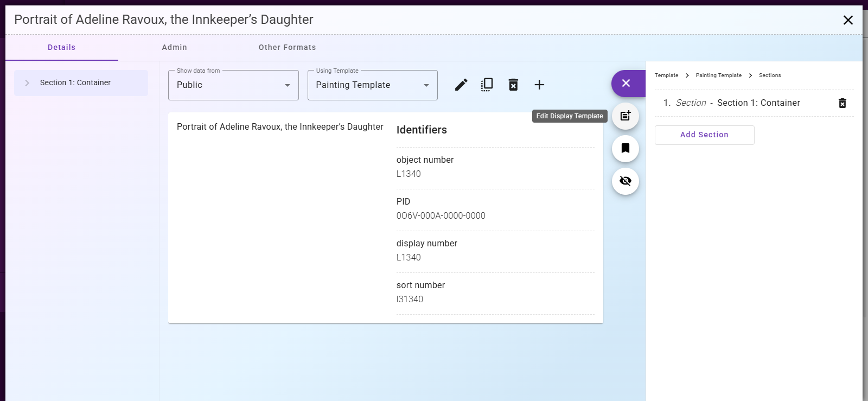Screen dimensions: 868x401
Task: Open the Show data from dropdown
Action: coord(233,85)
